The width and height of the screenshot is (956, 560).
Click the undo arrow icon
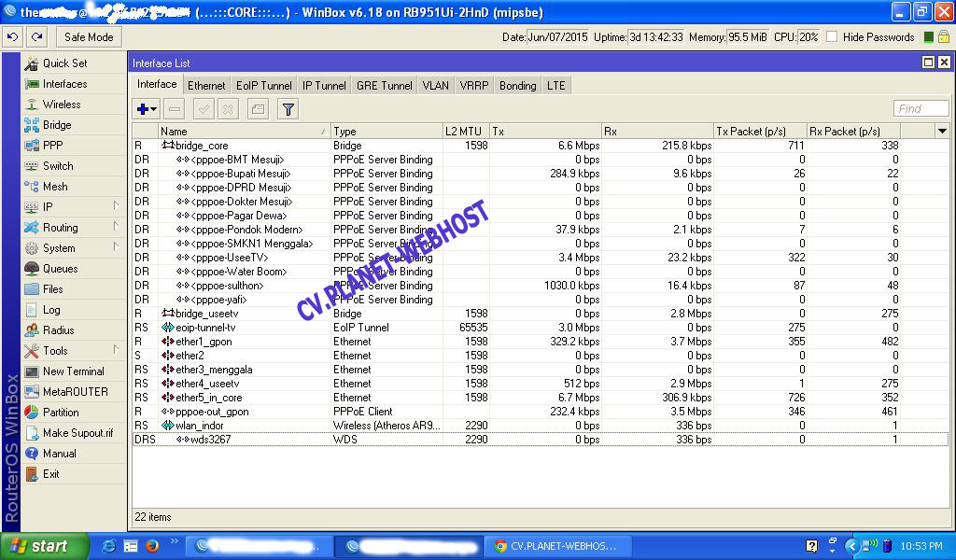(13, 37)
